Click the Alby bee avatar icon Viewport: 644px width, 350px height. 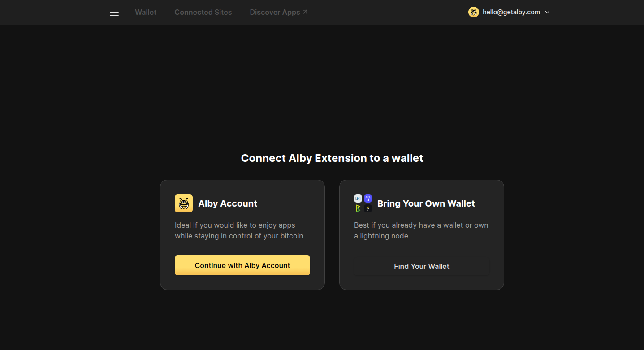(x=474, y=12)
